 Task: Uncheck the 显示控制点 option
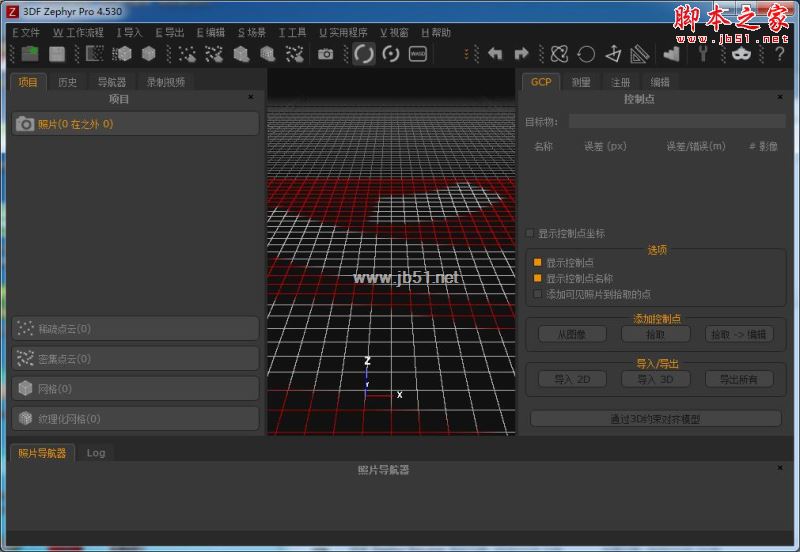tap(537, 262)
